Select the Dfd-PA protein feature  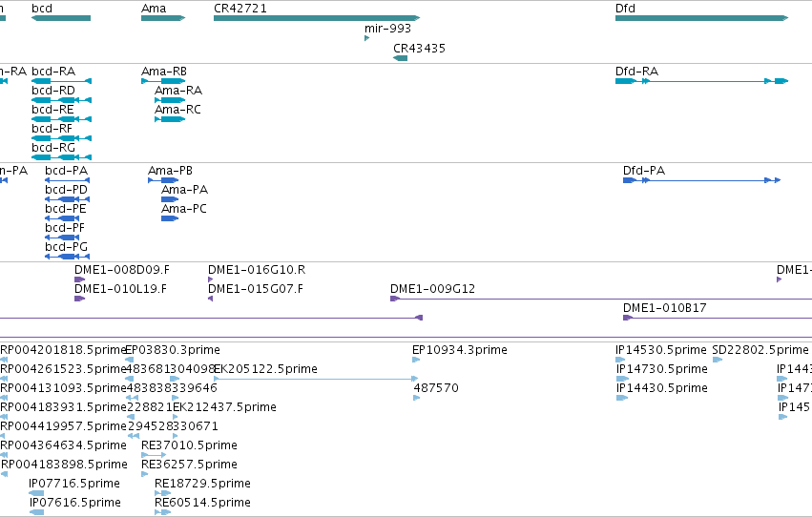tap(701, 180)
